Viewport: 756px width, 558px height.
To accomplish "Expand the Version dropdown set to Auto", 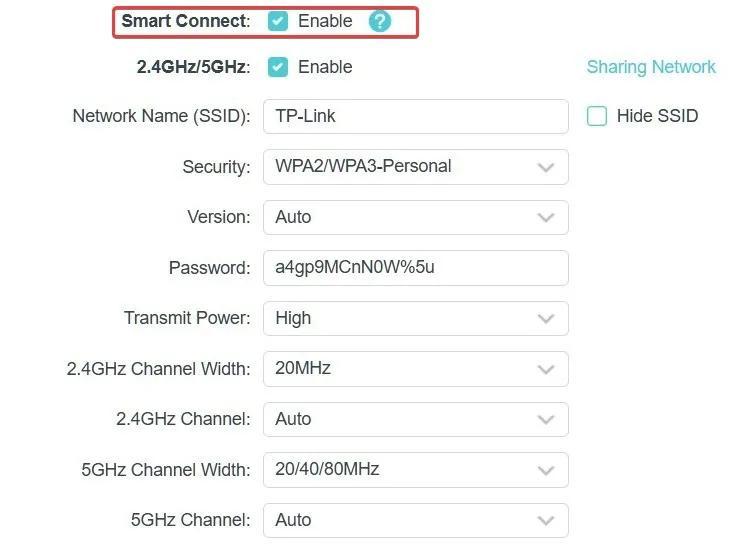I will pos(415,217).
